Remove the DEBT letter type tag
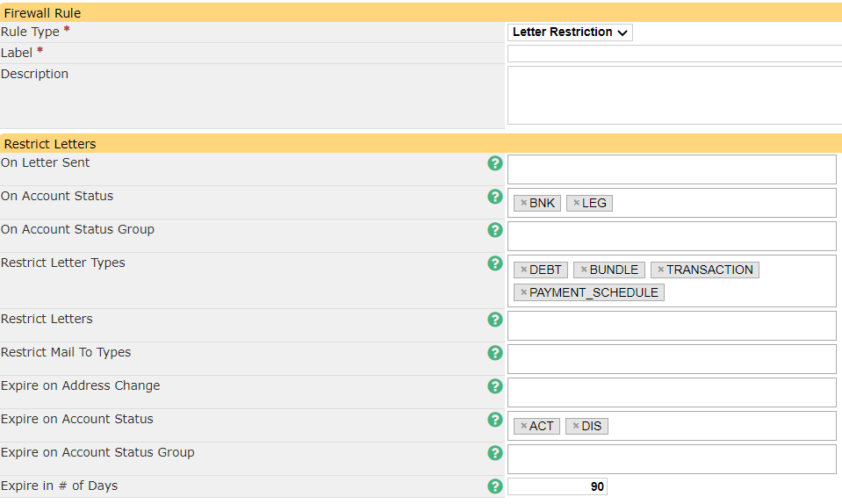This screenshot has width=842, height=504. [523, 270]
